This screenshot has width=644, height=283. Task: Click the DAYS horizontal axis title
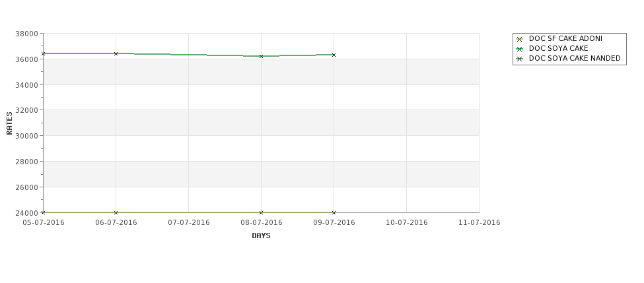pyautogui.click(x=261, y=236)
